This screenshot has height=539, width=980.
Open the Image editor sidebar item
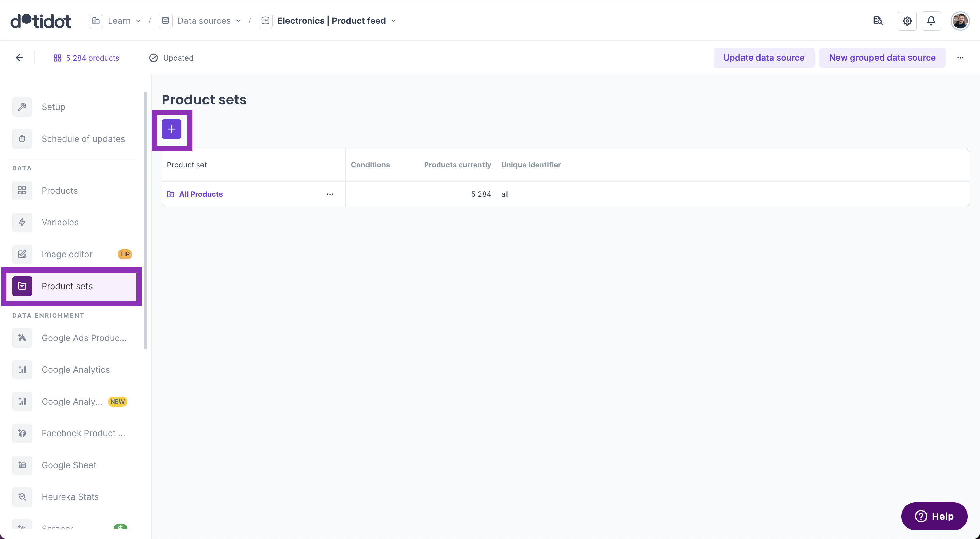67,254
